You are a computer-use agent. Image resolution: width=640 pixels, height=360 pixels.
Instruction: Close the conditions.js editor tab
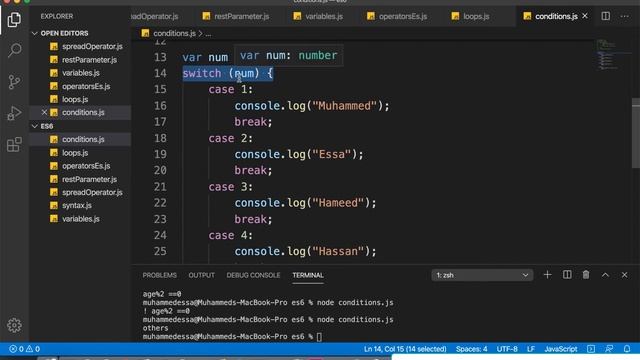pos(585,16)
